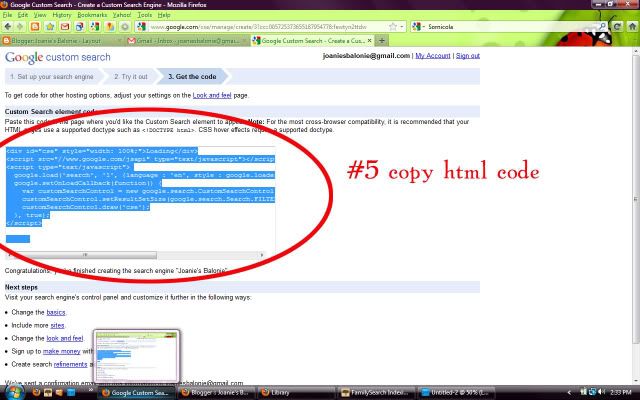Click the code box scroll right arrow
This screenshot has width=640, height=400.
pos(262,255)
